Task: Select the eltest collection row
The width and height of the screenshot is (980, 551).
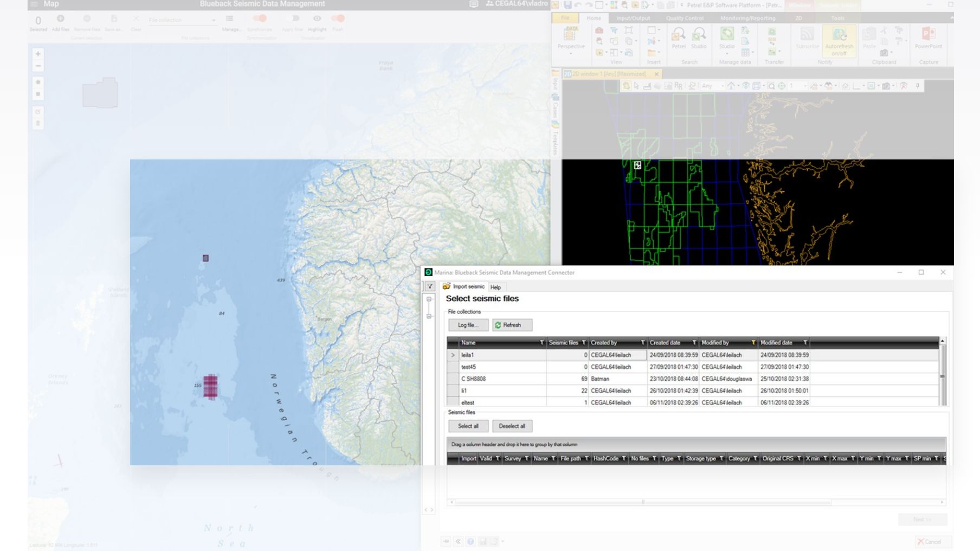Action: click(693, 402)
